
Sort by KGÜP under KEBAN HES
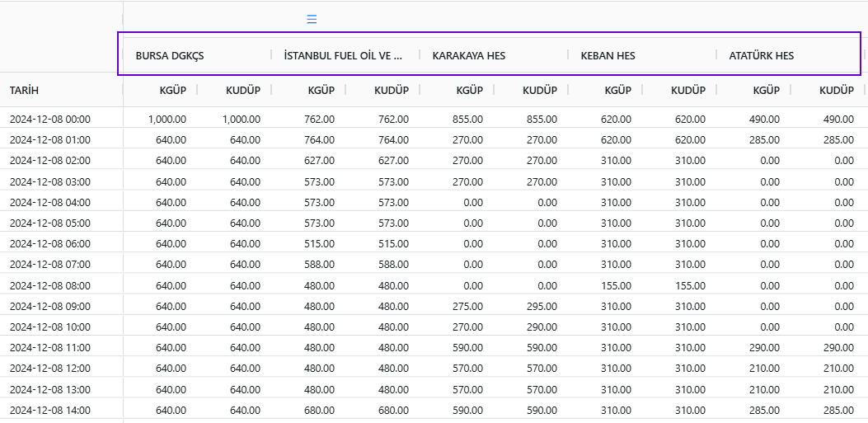click(617, 90)
